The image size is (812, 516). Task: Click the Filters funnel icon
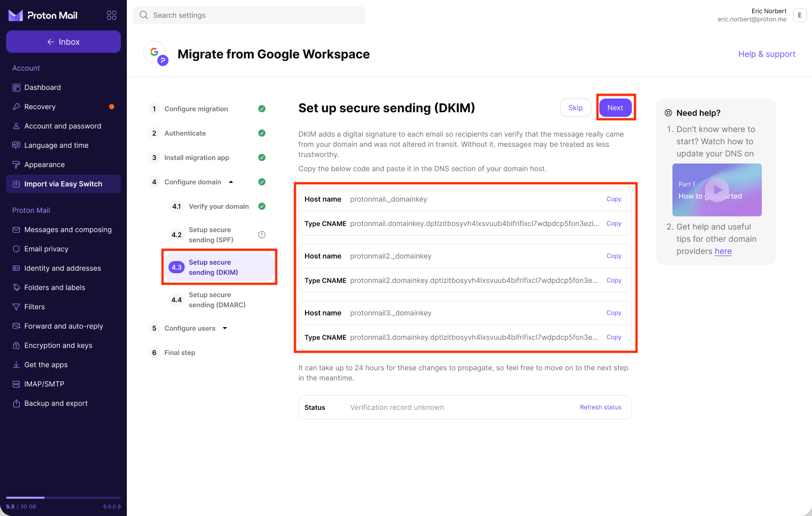(16, 307)
